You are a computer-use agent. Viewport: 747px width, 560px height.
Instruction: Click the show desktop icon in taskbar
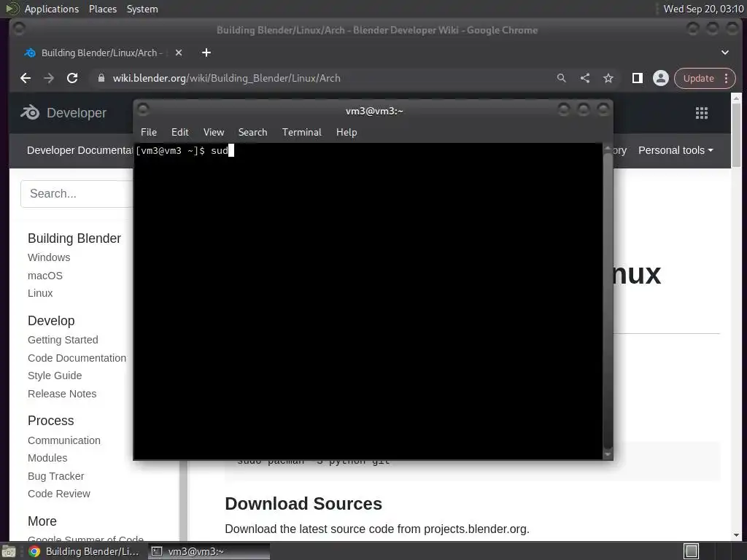(8, 551)
